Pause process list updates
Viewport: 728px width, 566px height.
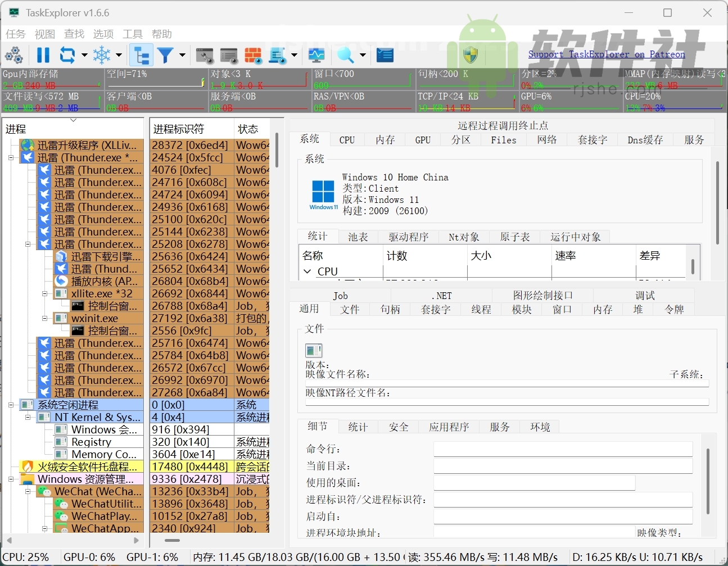click(43, 55)
